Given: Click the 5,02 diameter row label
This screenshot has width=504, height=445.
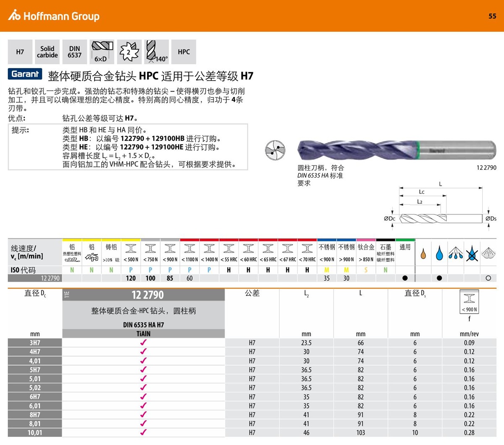Looking at the screenshot, I should tap(35, 387).
